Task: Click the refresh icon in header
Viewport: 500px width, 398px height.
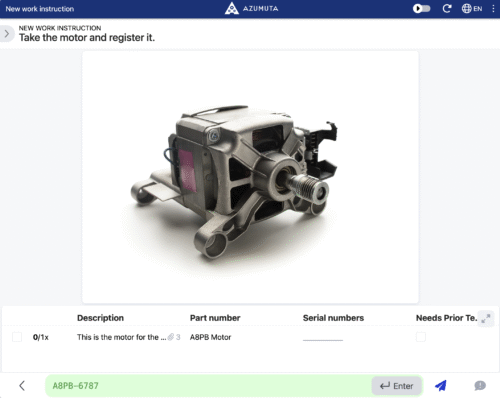Action: (447, 9)
